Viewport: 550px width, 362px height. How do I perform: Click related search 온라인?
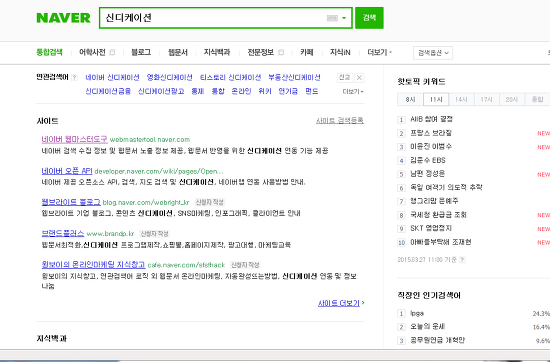[x=241, y=91]
